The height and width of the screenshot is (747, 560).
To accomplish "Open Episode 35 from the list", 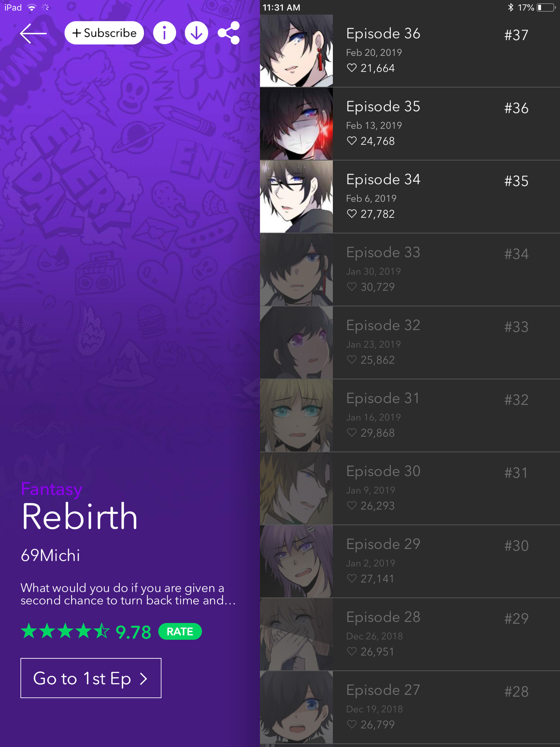I will pos(410,124).
